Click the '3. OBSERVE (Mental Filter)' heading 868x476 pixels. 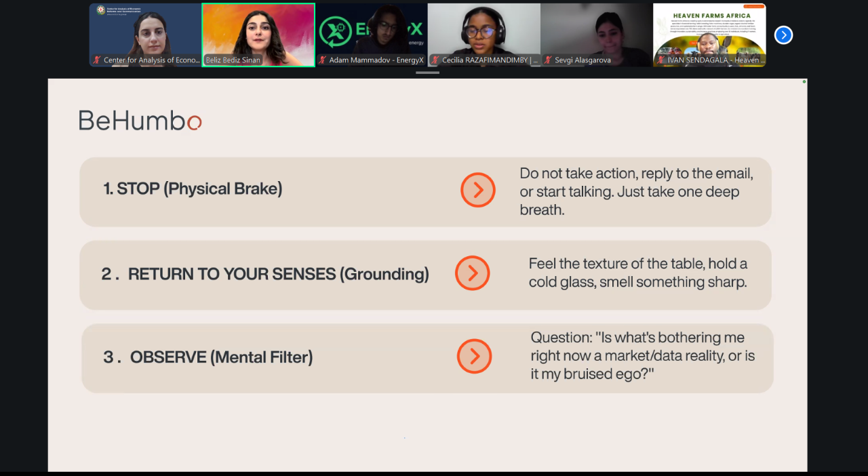[208, 357]
